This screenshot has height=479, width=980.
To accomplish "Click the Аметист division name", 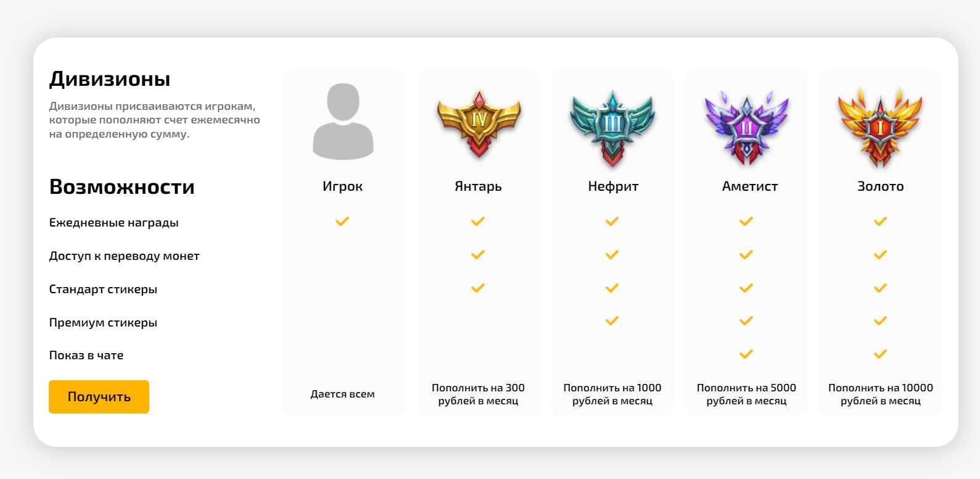I will (x=750, y=186).
